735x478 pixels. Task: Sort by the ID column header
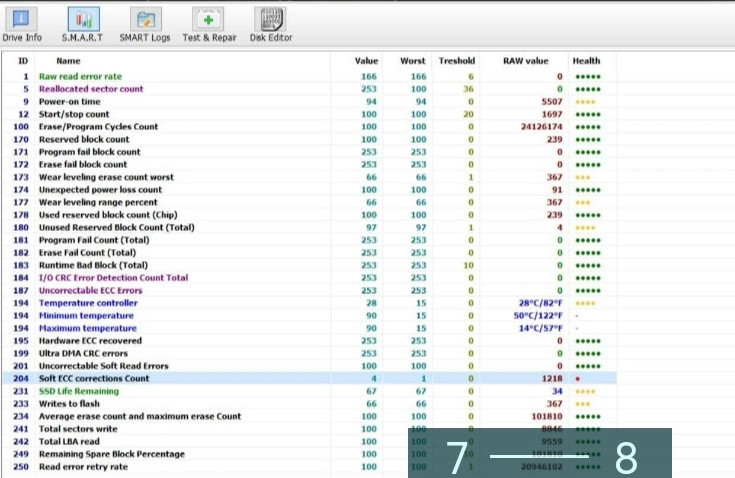pos(23,60)
